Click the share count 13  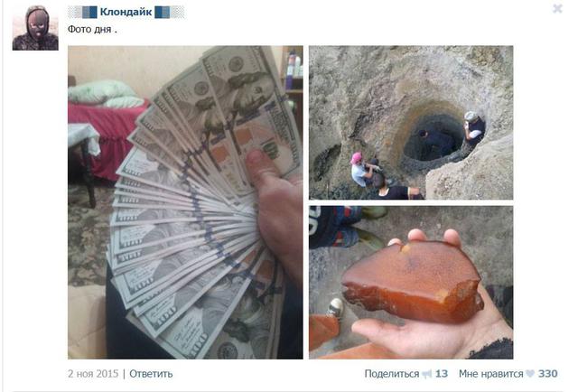[442, 374]
